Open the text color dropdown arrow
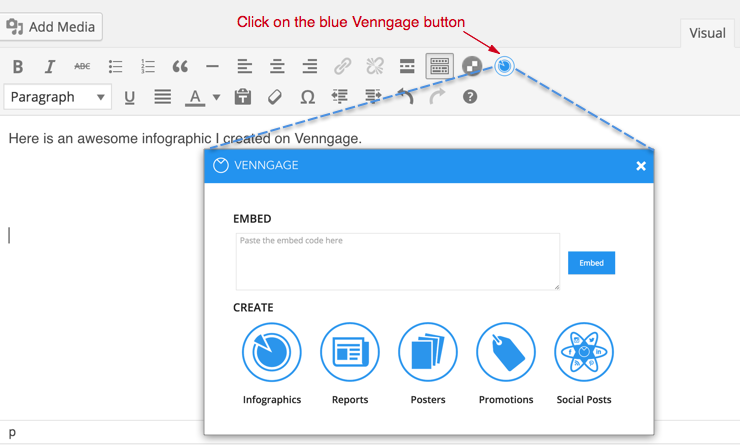Viewport: 740px width, 445px height. [x=216, y=98]
